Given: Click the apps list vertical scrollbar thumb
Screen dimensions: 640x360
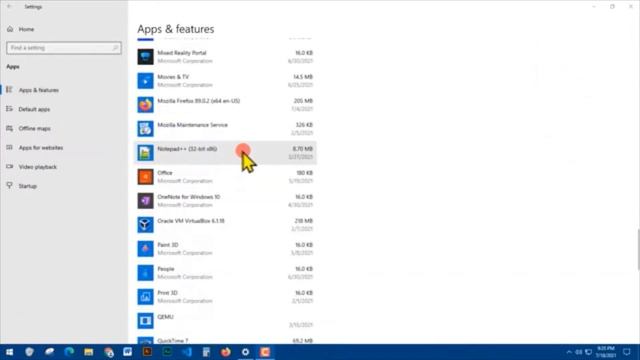Looking at the screenshot, I should click(638, 249).
